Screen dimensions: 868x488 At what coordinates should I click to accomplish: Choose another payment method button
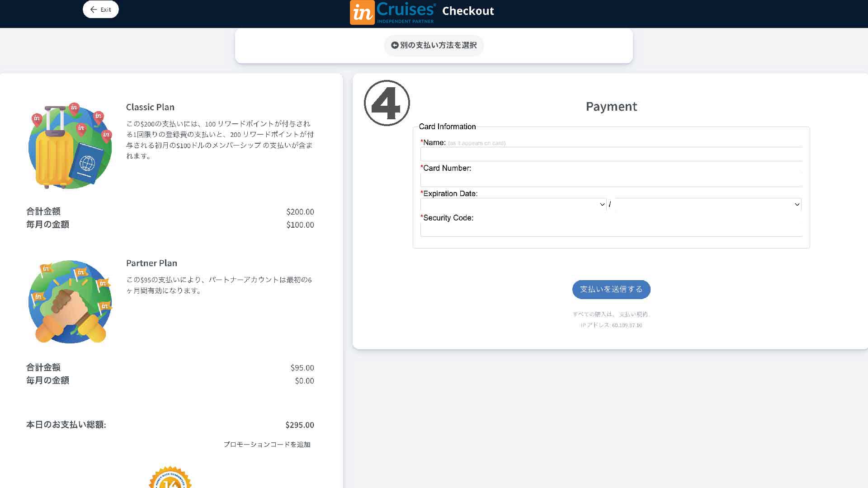click(x=434, y=45)
